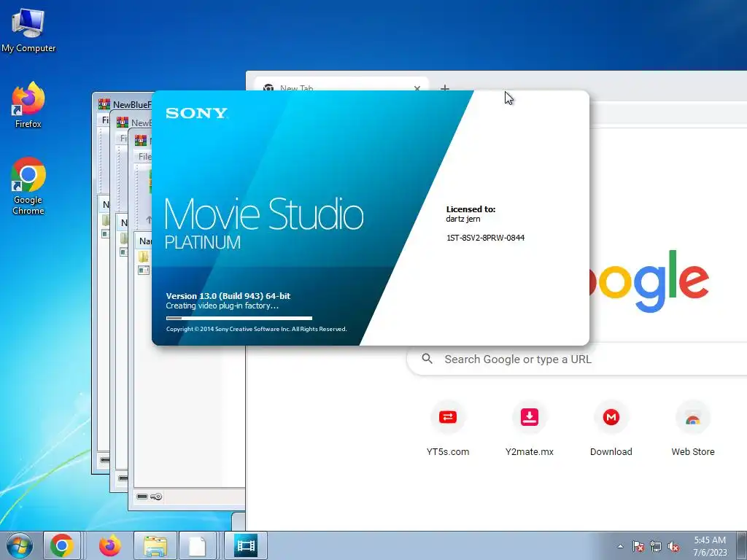Activate Movie Studio's filmstrip taskbar button

tap(246, 545)
